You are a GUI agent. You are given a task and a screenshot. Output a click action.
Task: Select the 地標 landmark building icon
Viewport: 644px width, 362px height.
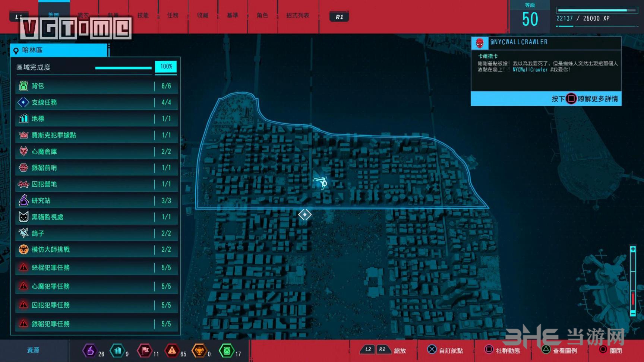coord(23,118)
